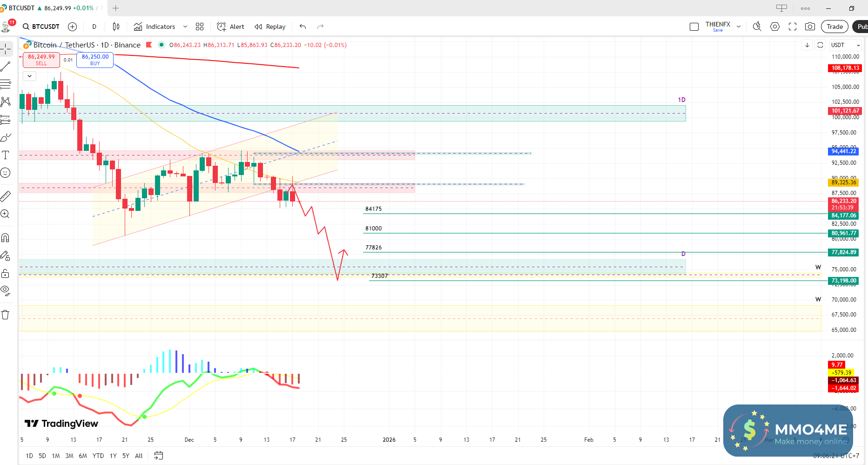Select the 5D date range
Image resolution: width=868 pixels, height=465 pixels.
coord(42,456)
